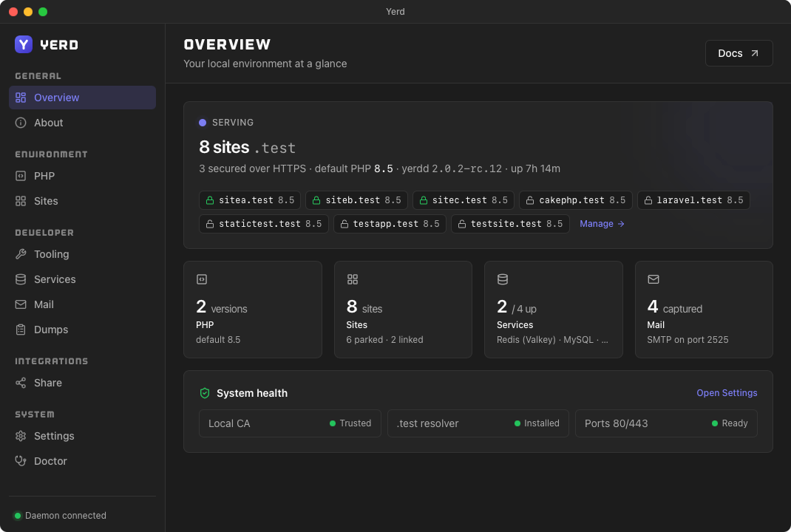Click the grid icon on the Sites card
The height and width of the screenshot is (532, 791).
(353, 279)
